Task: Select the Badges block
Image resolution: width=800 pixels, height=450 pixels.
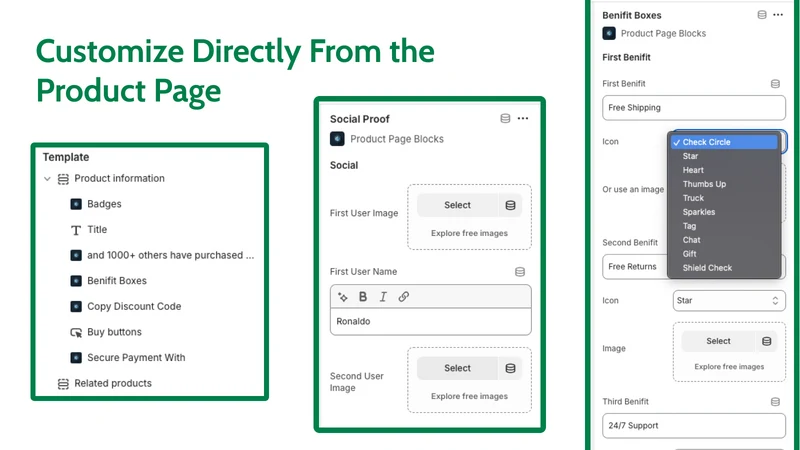Action: 104,204
